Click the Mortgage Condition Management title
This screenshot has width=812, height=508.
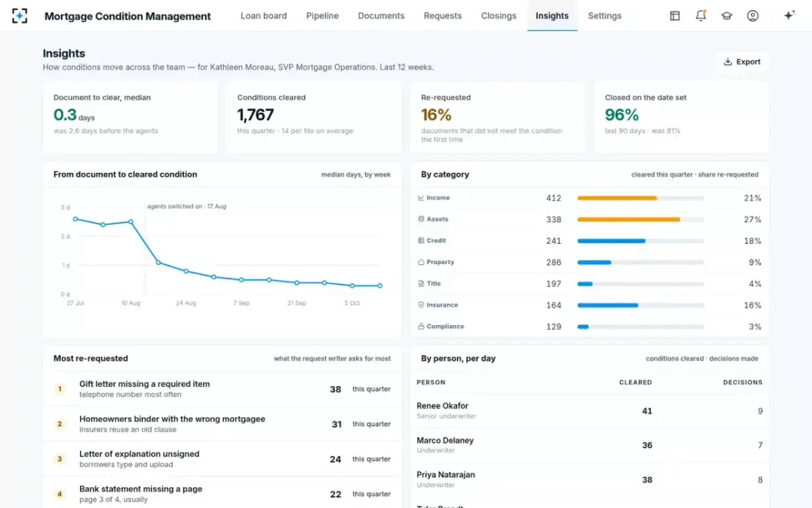click(128, 16)
